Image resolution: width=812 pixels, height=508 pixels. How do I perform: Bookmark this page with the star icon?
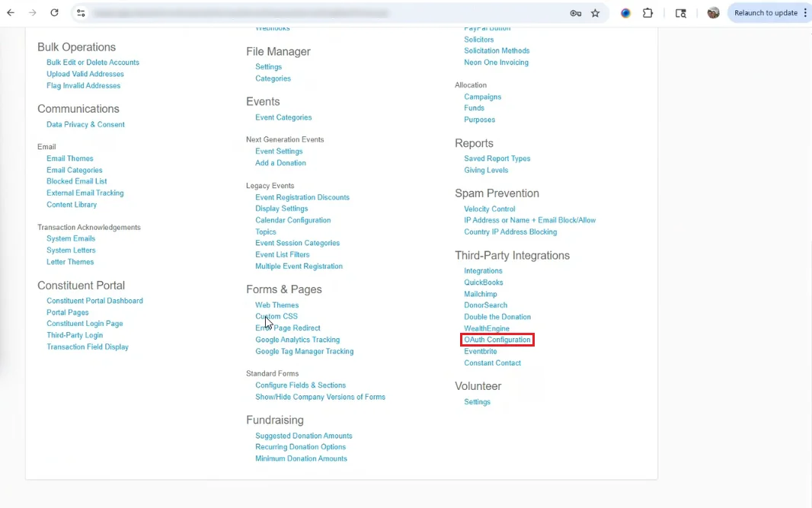point(595,13)
